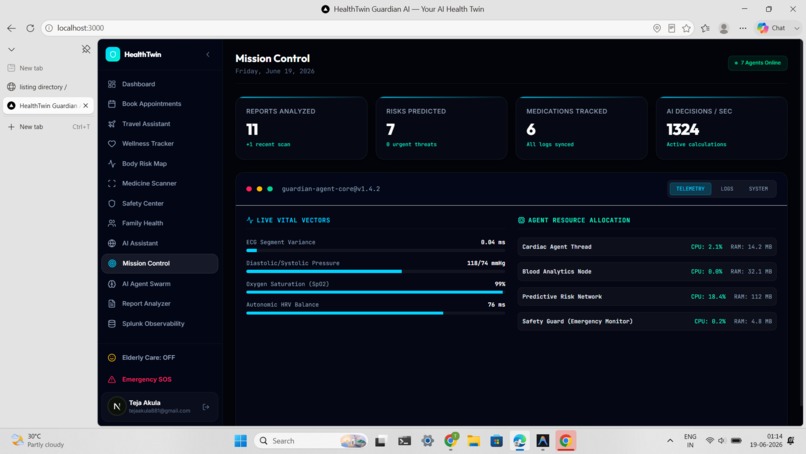This screenshot has height=454, width=806.
Task: Click the Body Risk Map pulse icon
Action: click(112, 164)
